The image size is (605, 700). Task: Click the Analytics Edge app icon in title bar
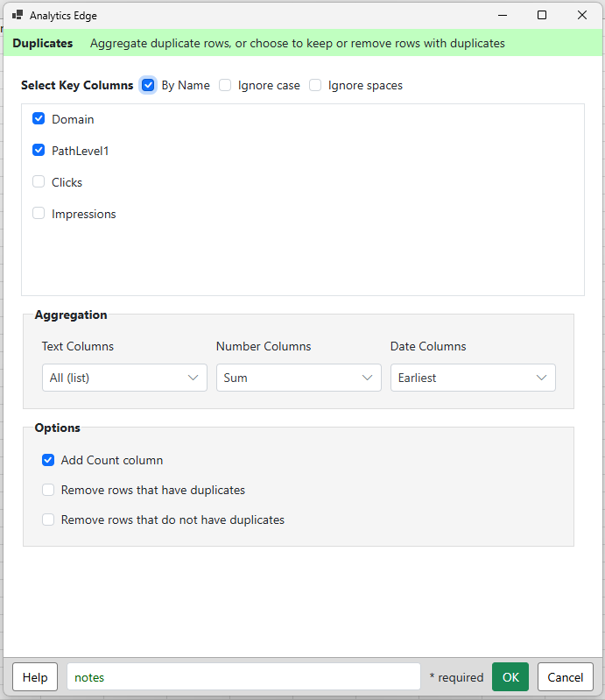pyautogui.click(x=18, y=15)
